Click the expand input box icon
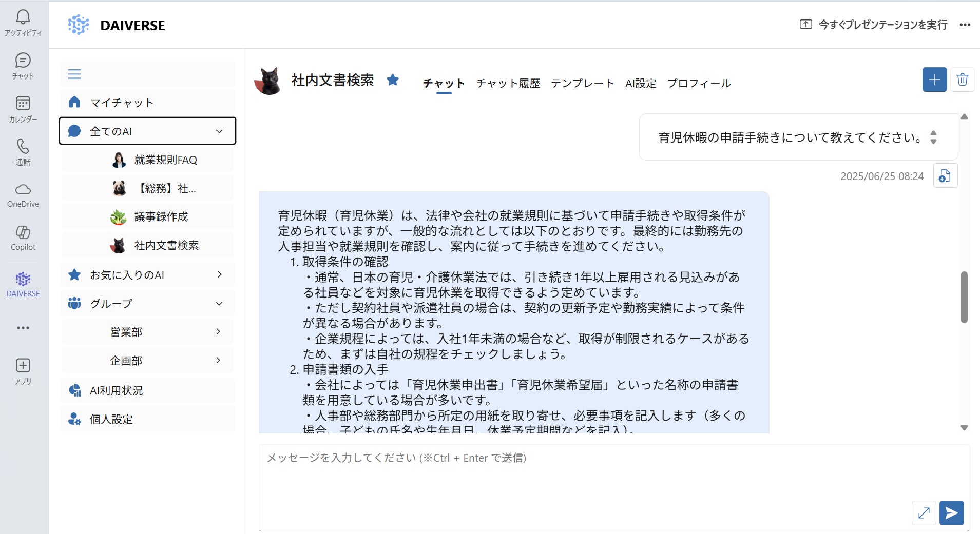 924,512
